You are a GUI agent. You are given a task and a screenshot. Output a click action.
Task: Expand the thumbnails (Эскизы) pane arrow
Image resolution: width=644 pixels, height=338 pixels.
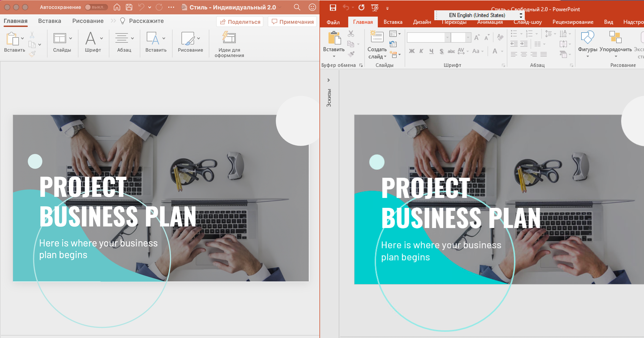click(328, 80)
